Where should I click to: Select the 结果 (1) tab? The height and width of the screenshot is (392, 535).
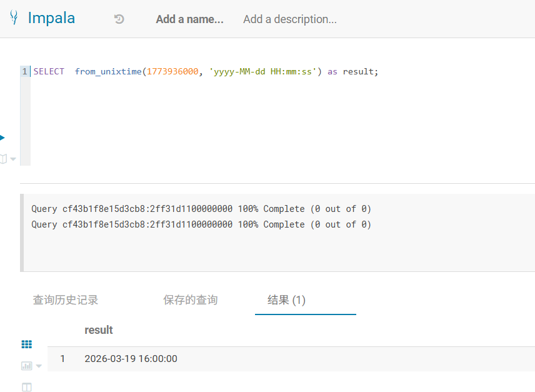coord(286,300)
